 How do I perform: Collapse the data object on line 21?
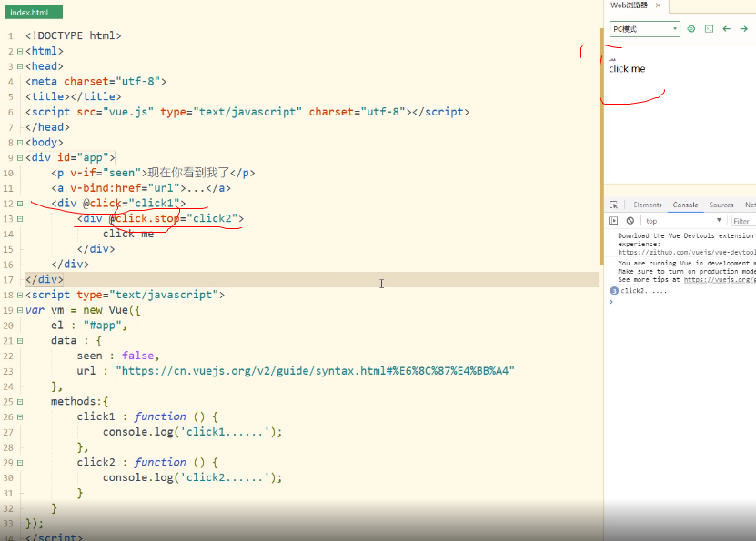(20, 341)
